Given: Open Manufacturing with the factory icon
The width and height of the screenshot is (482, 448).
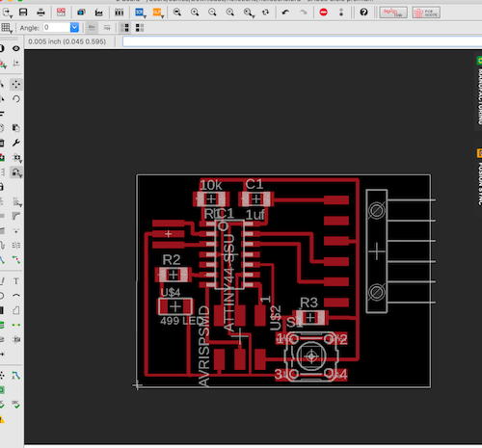Looking at the screenshot, I should [98, 13].
